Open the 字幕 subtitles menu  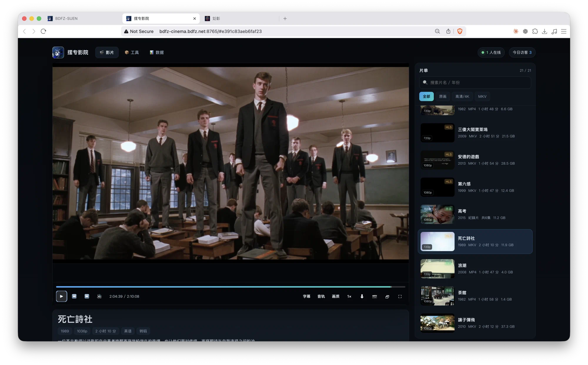click(307, 296)
